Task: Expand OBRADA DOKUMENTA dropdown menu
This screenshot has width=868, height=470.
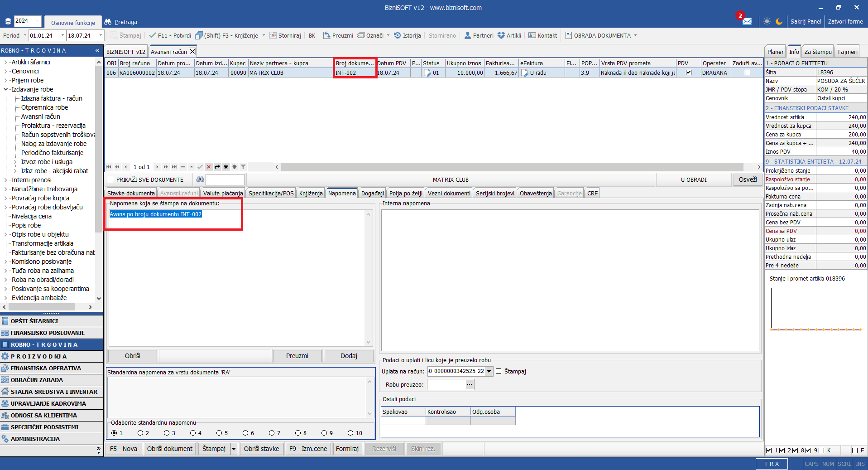Action: tap(635, 35)
